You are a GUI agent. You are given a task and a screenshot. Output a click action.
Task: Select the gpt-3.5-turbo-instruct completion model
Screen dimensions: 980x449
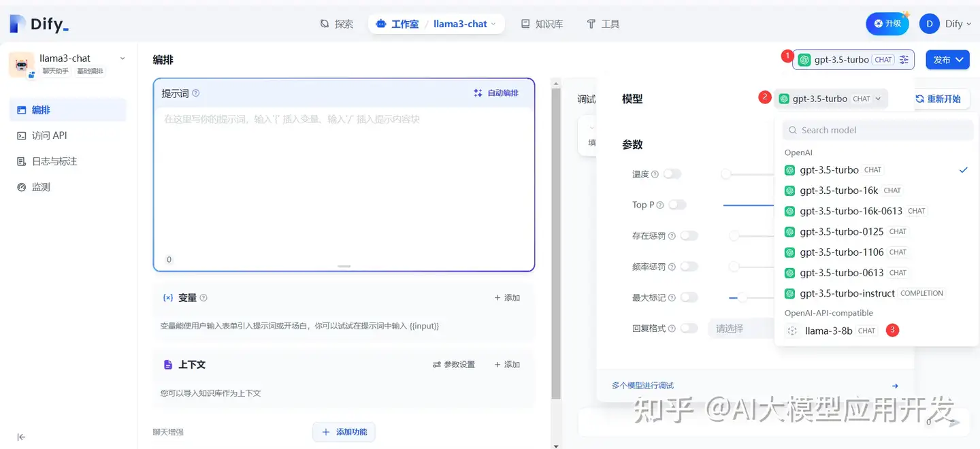tap(877, 293)
